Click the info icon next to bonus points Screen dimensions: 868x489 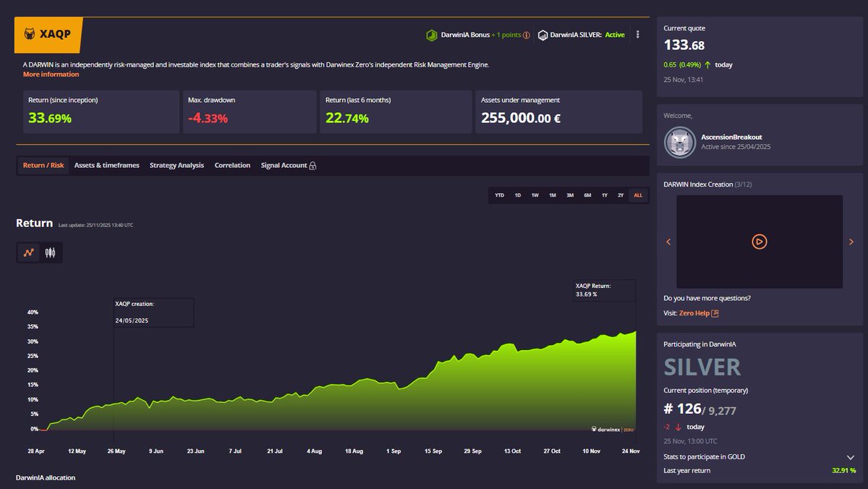tap(526, 34)
